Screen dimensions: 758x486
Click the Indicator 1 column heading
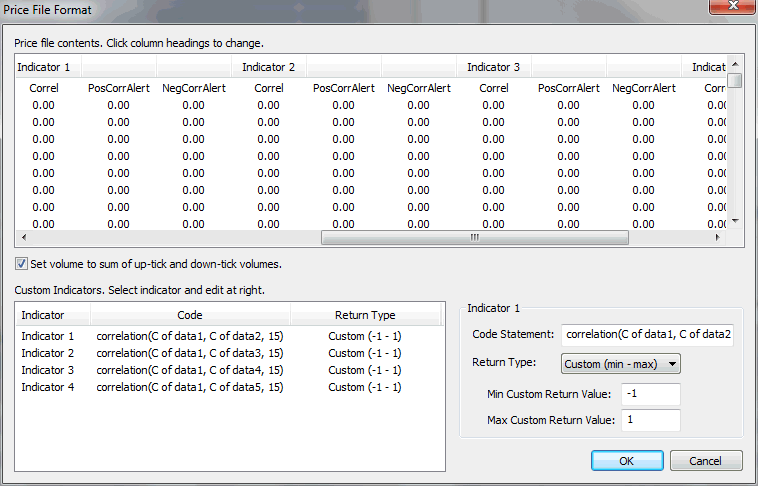coord(48,67)
